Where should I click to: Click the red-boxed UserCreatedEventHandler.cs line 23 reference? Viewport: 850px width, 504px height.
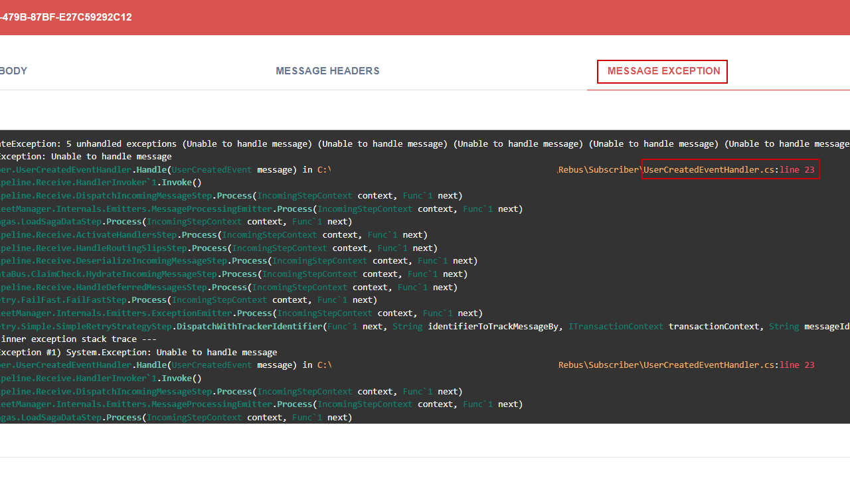(x=729, y=169)
